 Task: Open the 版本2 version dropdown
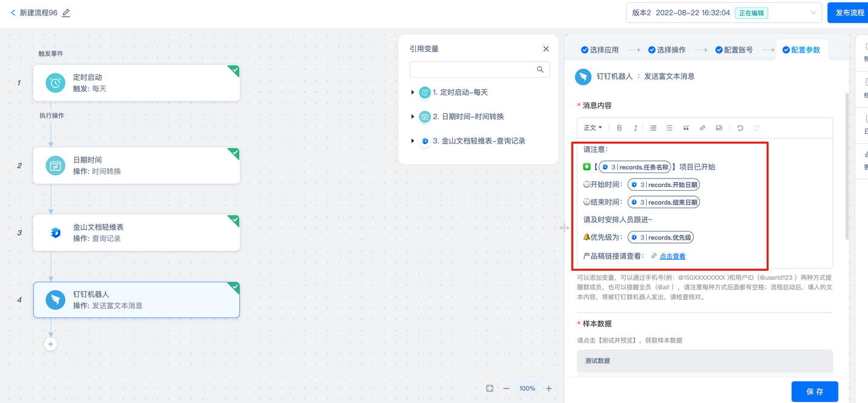pos(724,13)
